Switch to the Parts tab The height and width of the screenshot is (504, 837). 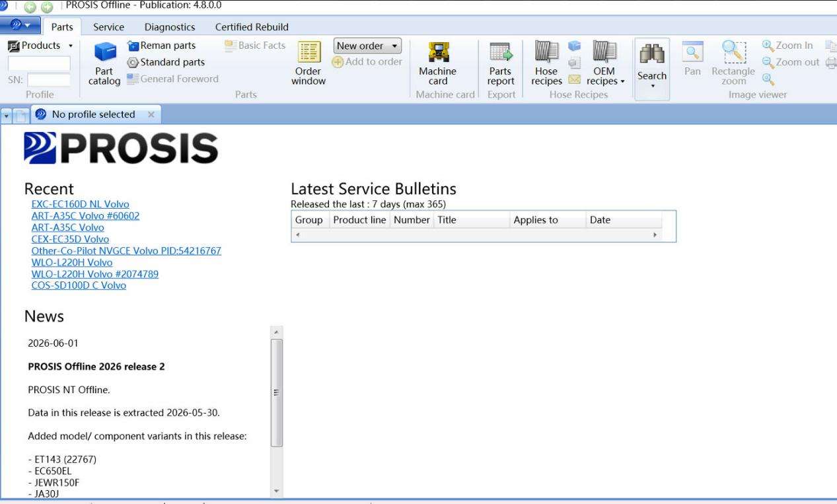coord(62,27)
